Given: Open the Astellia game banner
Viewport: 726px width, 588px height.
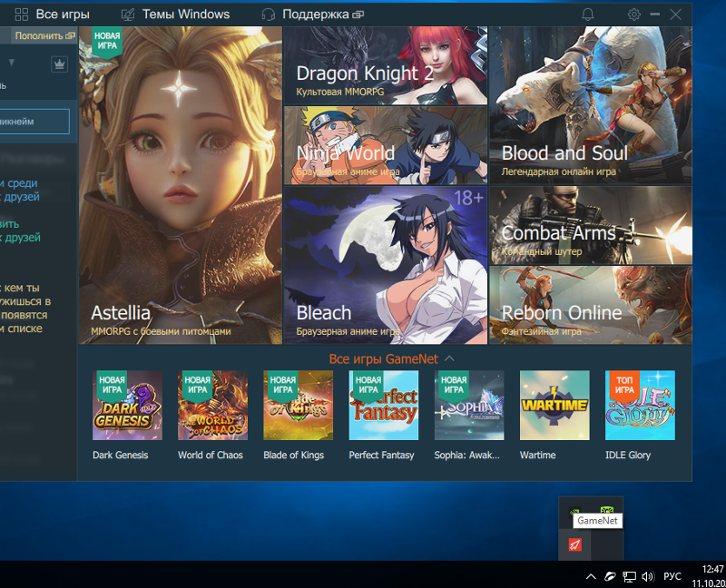Looking at the screenshot, I should (181, 185).
